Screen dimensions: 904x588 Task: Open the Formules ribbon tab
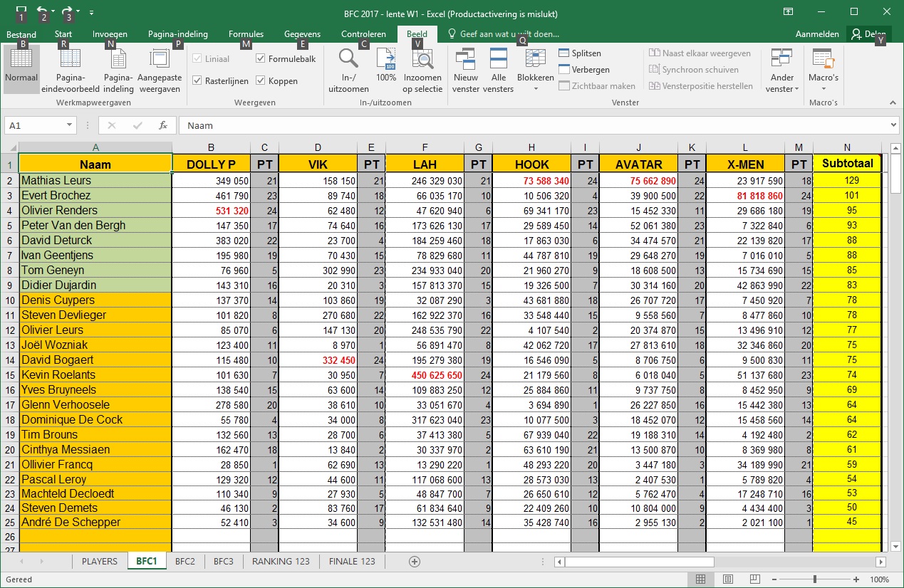tap(246, 34)
